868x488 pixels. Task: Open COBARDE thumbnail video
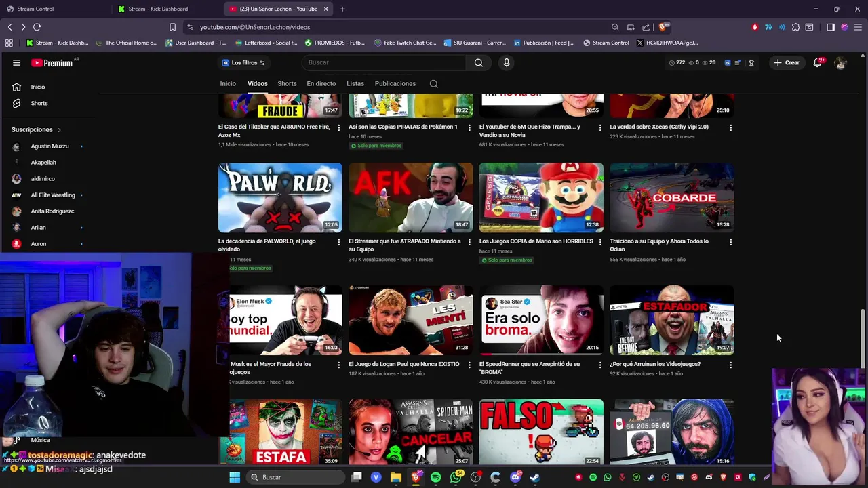671,197
